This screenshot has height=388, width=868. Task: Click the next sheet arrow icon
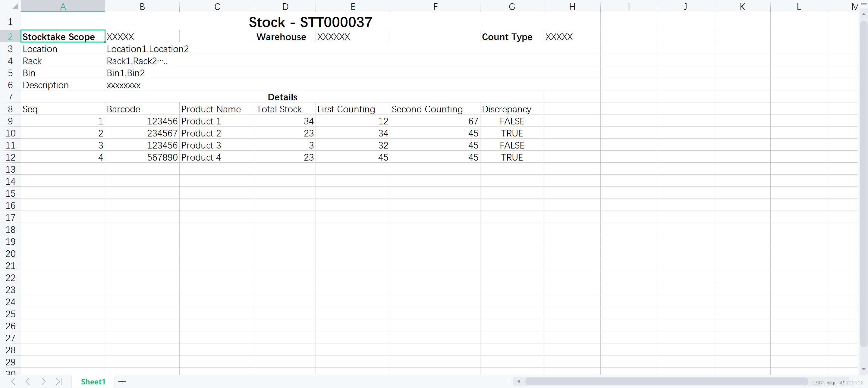click(43, 382)
